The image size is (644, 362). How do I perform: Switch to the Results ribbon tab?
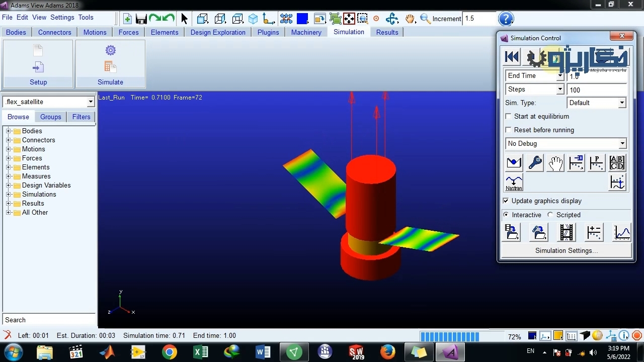tap(387, 32)
